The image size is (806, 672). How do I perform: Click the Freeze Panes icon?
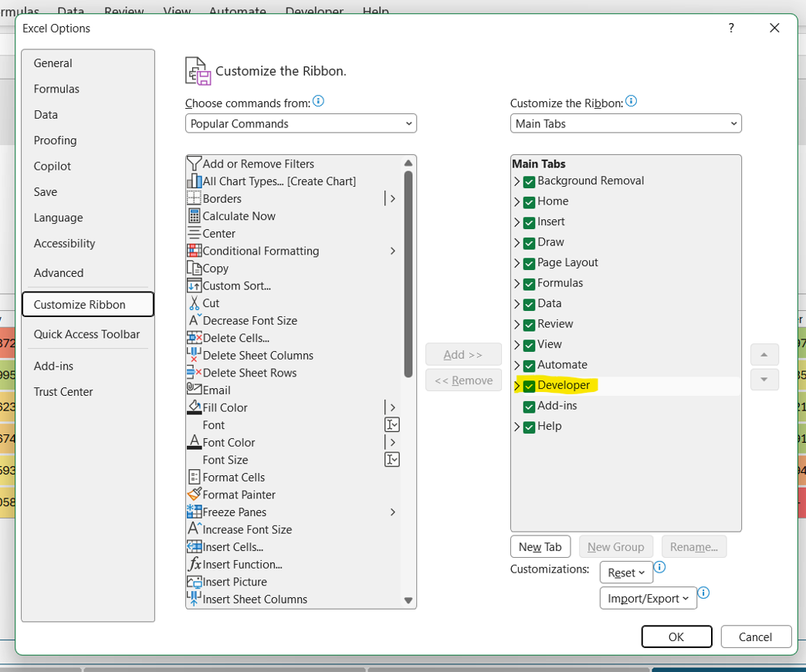[194, 512]
